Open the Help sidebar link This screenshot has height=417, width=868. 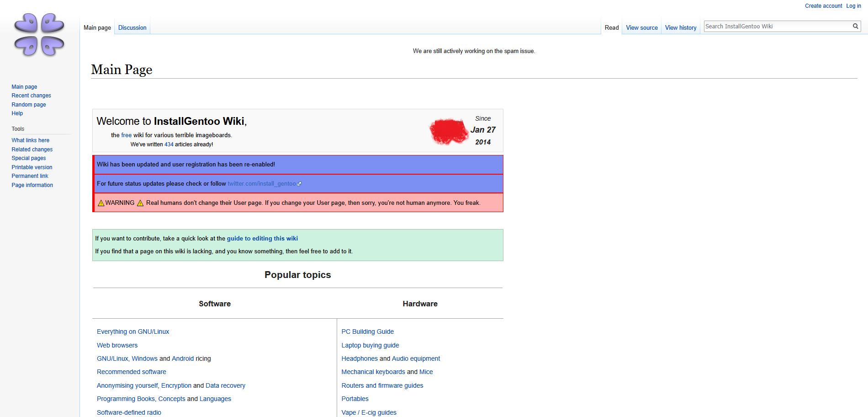pyautogui.click(x=17, y=113)
